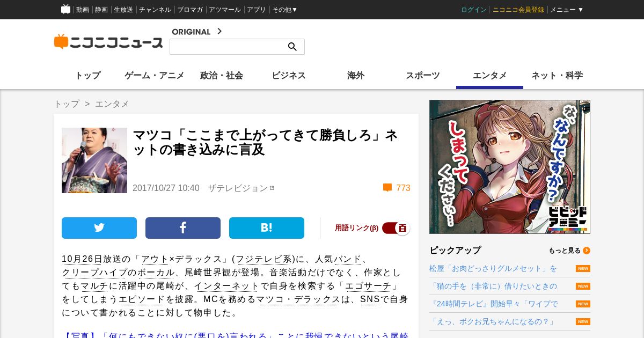This screenshot has height=338, width=644.
Task: Open the ゲーム・アニメ tab
Action: (155, 76)
